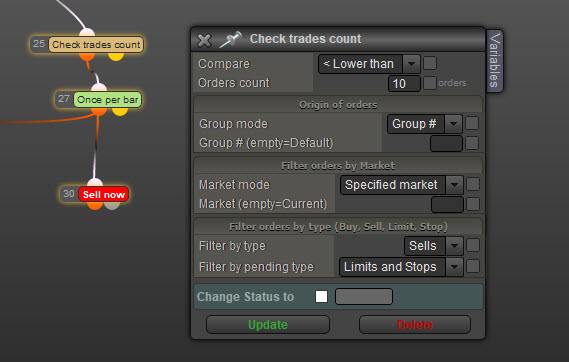Enable the Change Status to checkbox
The image size is (569, 362).
tap(321, 296)
